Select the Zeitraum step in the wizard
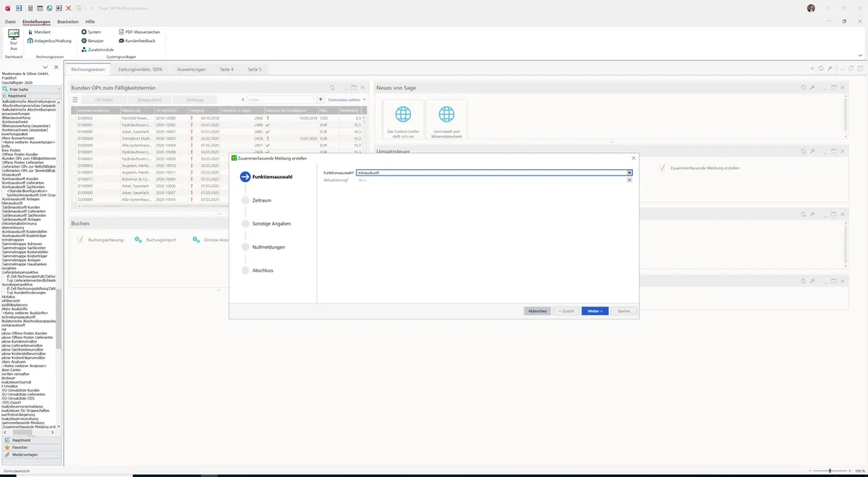This screenshot has width=868, height=477. (x=262, y=200)
